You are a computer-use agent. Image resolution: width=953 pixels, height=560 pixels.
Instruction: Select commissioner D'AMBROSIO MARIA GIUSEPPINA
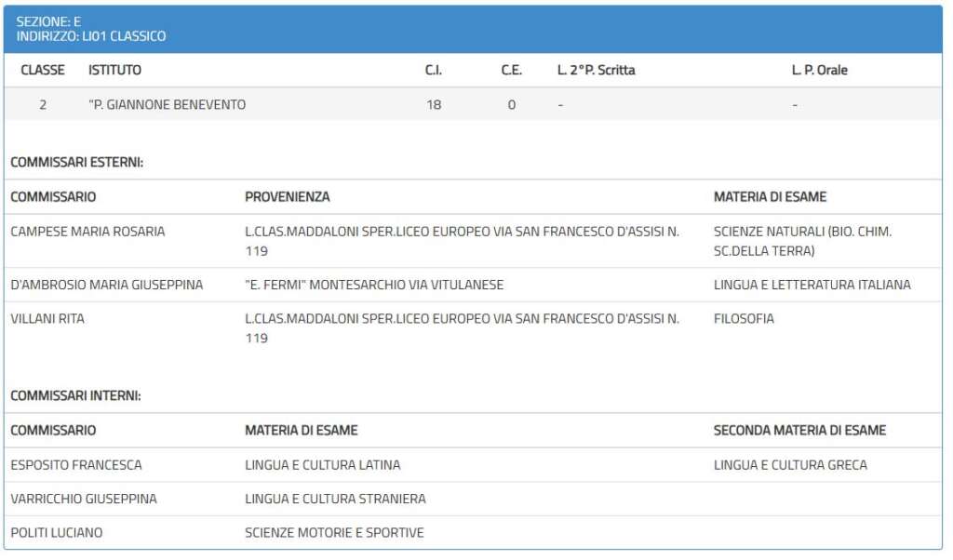pos(106,285)
